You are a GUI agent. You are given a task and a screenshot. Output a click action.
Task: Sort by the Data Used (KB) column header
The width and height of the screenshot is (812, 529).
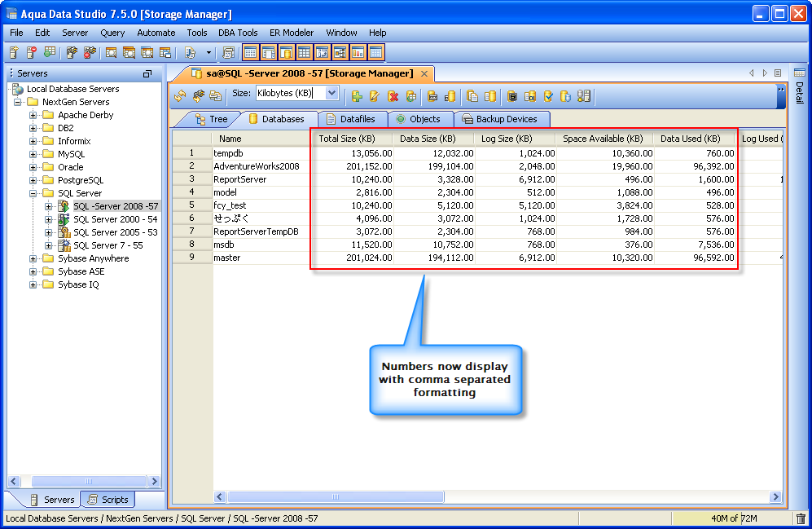point(695,139)
